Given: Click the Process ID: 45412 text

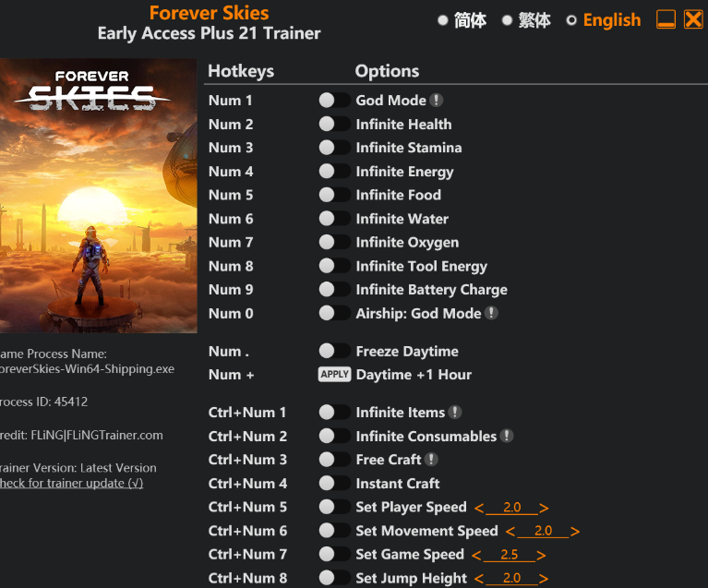Looking at the screenshot, I should 43,402.
